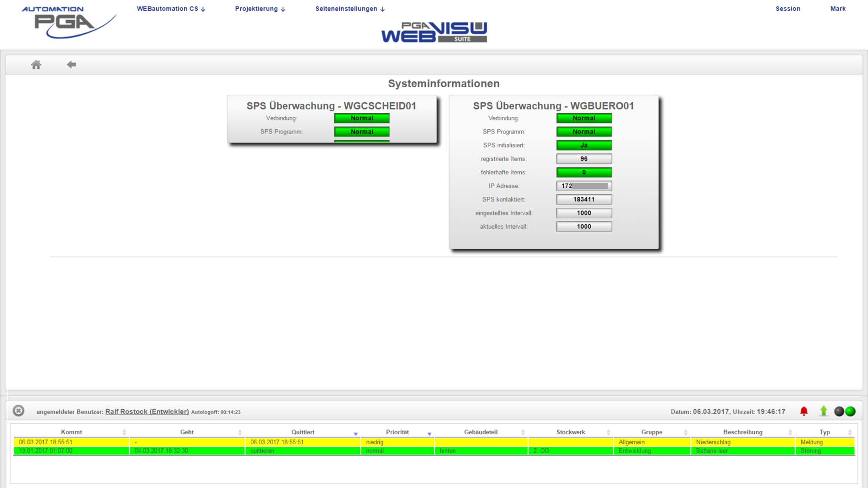This screenshot has height=488, width=868.
Task: Click the dark gray status indicator light
Action: pos(839,411)
